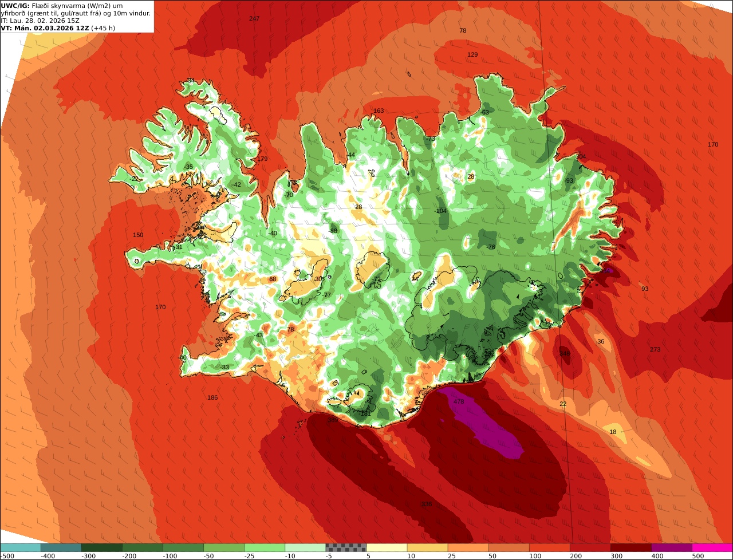Viewport: 733px width, 560px height.
Task: Click the map value -73 in the north
Action: coord(431,139)
